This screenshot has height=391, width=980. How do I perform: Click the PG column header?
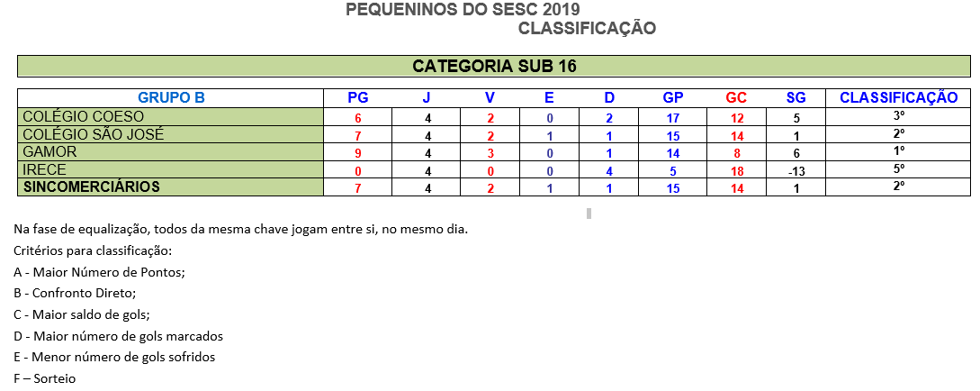(357, 98)
